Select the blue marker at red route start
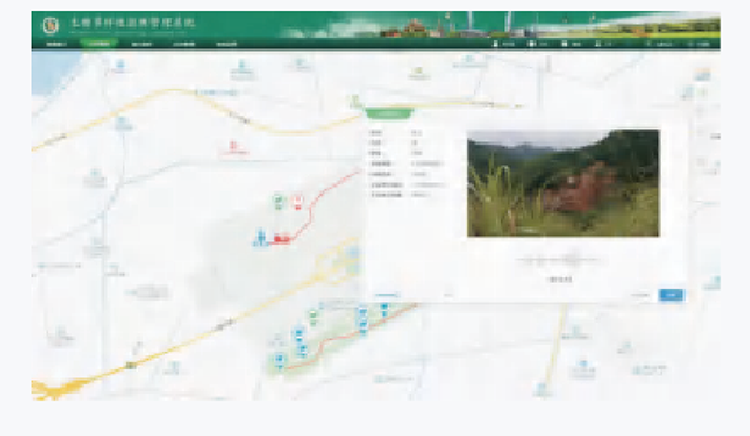Viewport: 750px width, 436px height. point(260,238)
